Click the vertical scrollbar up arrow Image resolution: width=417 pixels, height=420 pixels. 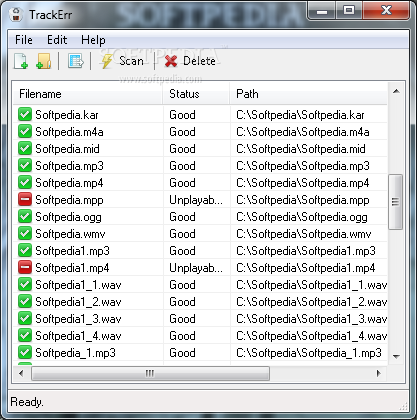pos(396,91)
